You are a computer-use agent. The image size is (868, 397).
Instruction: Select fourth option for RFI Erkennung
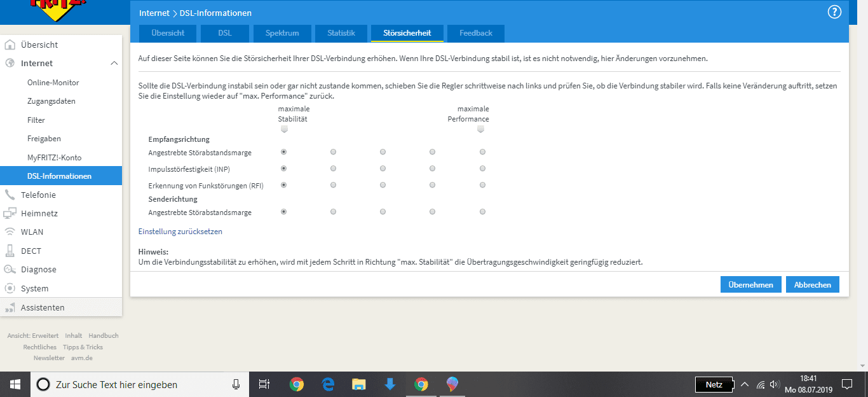pyautogui.click(x=432, y=185)
